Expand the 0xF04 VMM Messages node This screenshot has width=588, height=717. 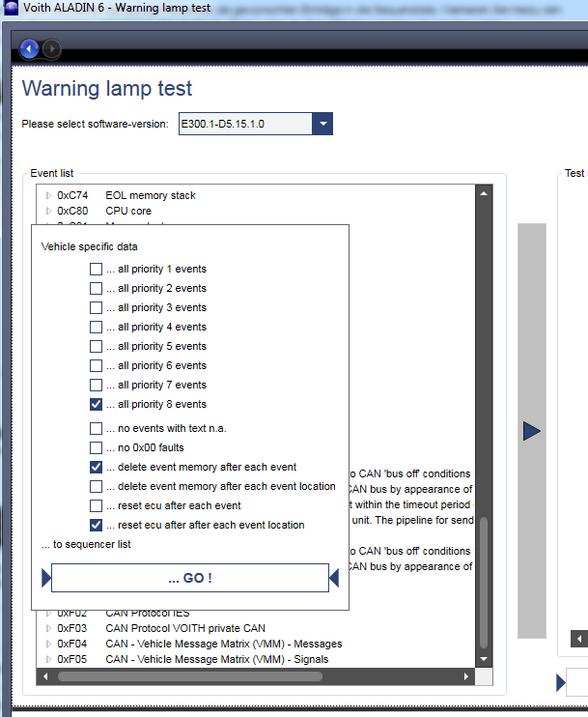pyautogui.click(x=48, y=644)
